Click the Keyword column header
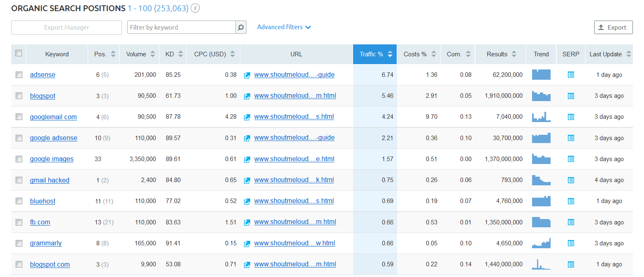This screenshot has height=277, width=644. [x=57, y=54]
